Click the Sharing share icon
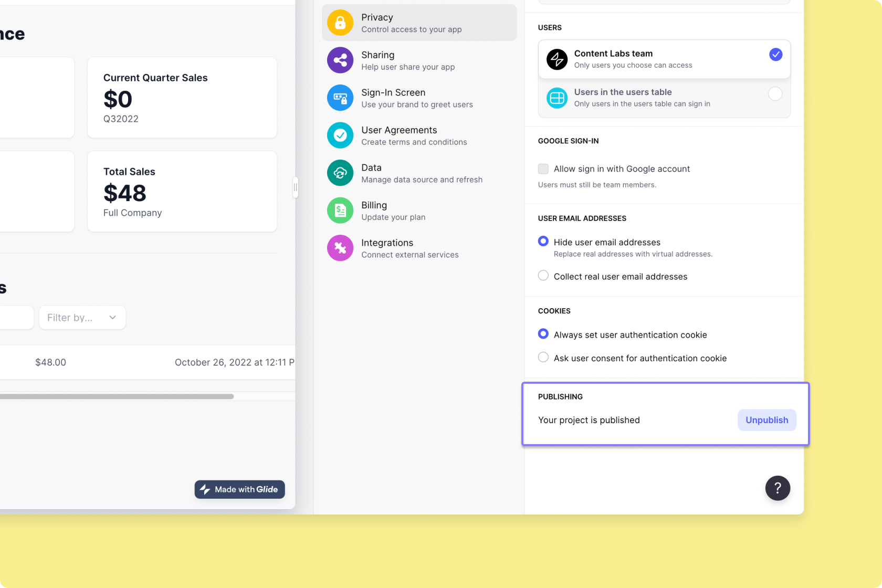 click(340, 60)
